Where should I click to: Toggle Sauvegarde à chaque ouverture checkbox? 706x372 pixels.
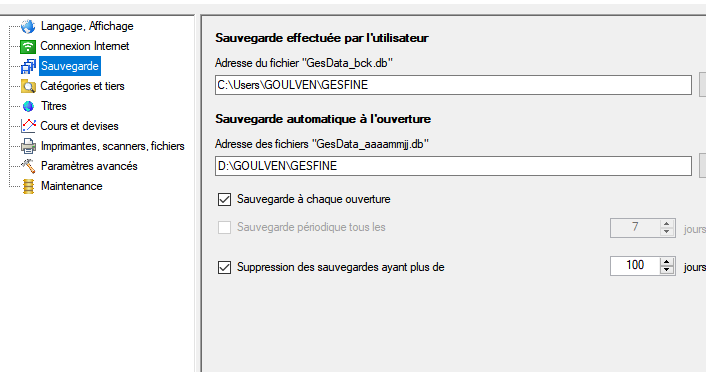224,199
